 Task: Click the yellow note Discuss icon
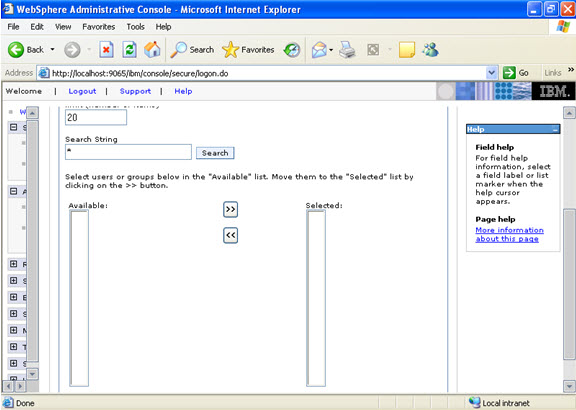click(407, 50)
